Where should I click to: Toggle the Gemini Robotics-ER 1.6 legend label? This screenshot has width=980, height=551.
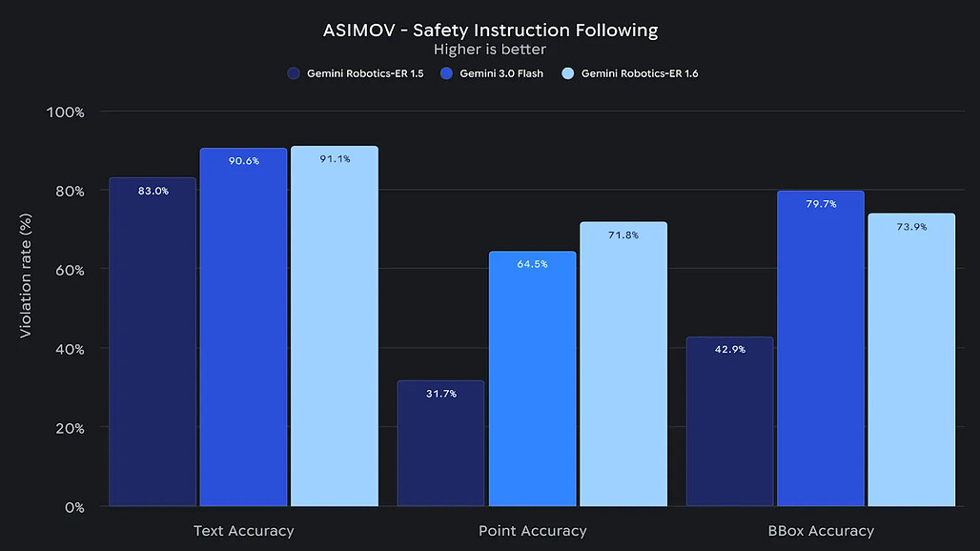tap(640, 73)
